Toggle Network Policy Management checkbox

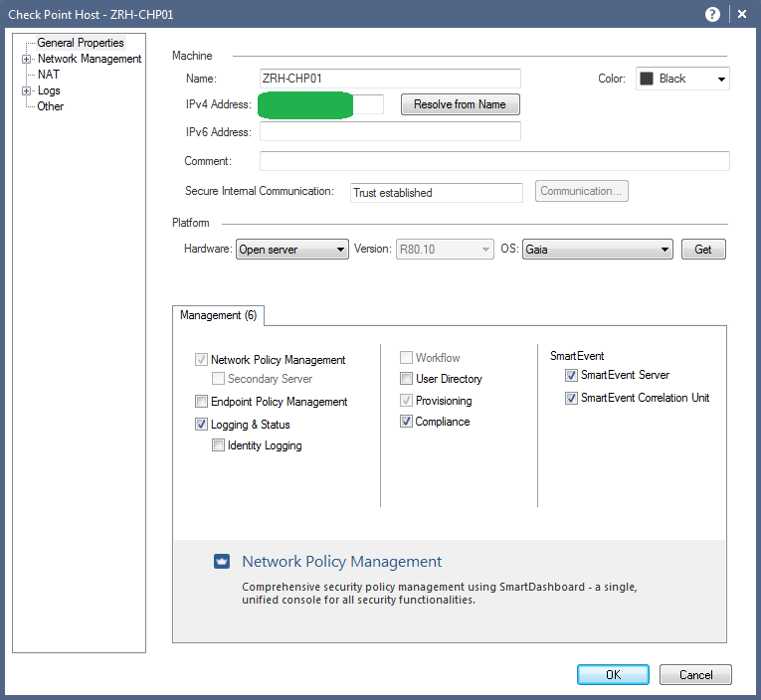pos(201,360)
